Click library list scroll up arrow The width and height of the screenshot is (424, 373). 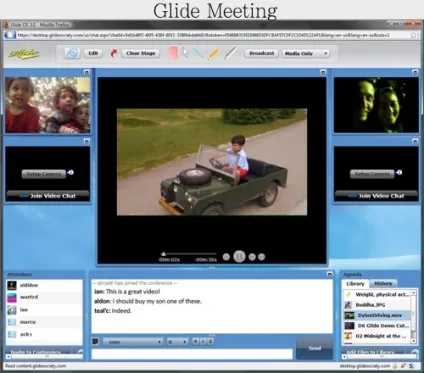[x=414, y=293]
